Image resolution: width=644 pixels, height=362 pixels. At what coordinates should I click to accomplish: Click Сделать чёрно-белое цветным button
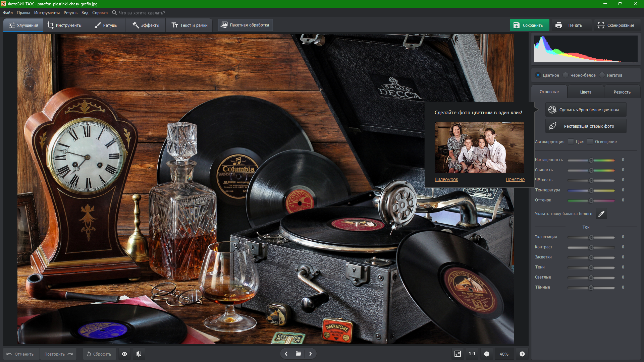tap(586, 110)
